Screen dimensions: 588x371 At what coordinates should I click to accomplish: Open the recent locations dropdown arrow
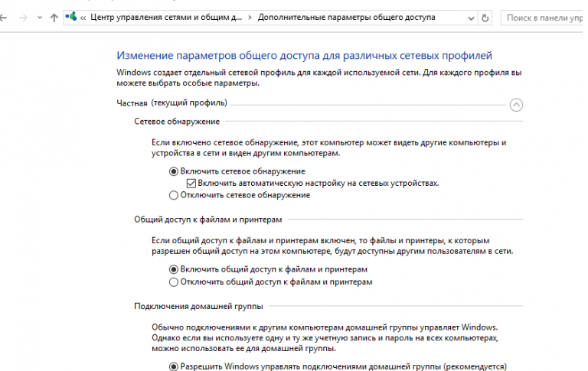click(38, 17)
